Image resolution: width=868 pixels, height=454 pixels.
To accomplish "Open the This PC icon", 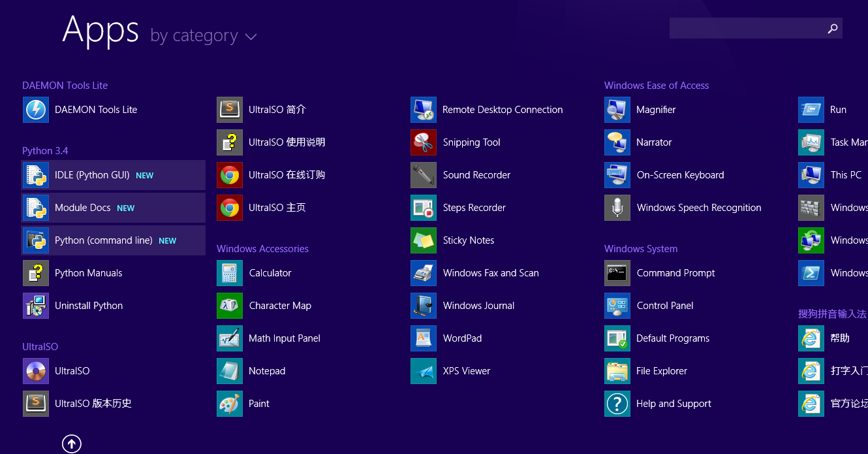I will pyautogui.click(x=811, y=175).
